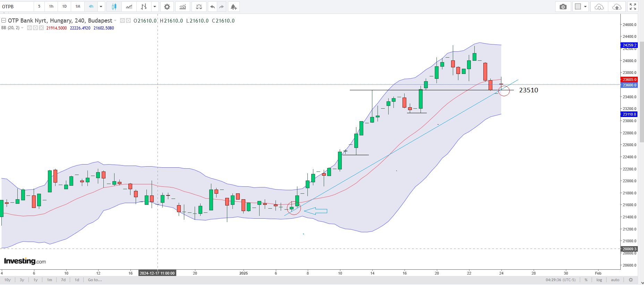Expand more chart styles dropdown
The width and height of the screenshot is (644, 285).
pos(155,7)
